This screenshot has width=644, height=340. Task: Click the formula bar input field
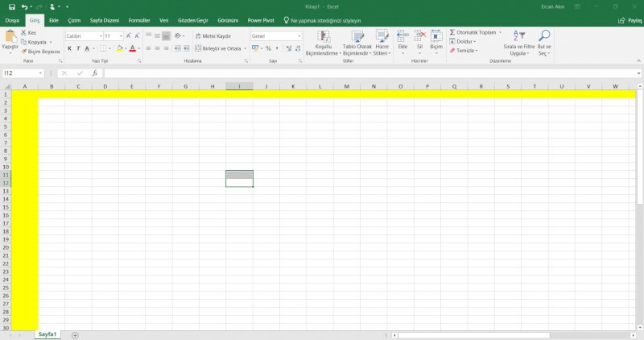tap(362, 73)
